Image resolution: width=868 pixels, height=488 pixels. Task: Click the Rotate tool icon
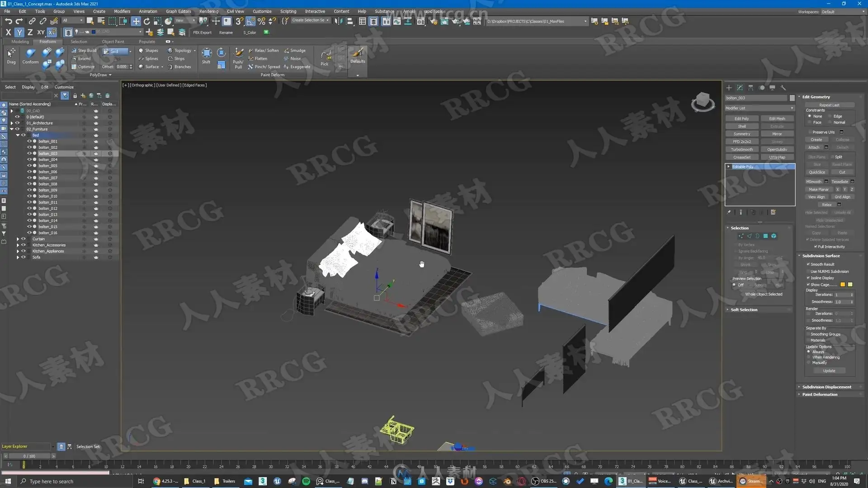[147, 21]
